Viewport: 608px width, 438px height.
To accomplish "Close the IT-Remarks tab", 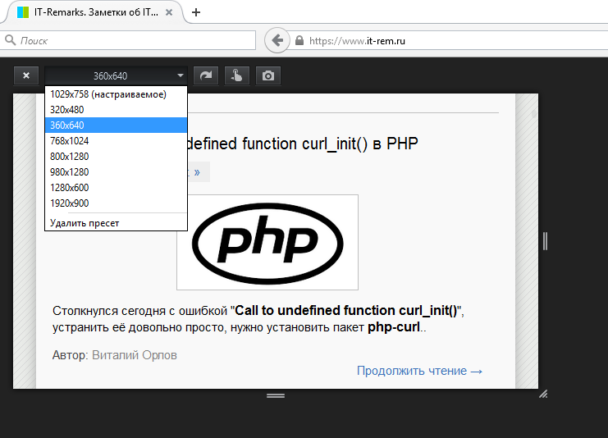I will 169,12.
